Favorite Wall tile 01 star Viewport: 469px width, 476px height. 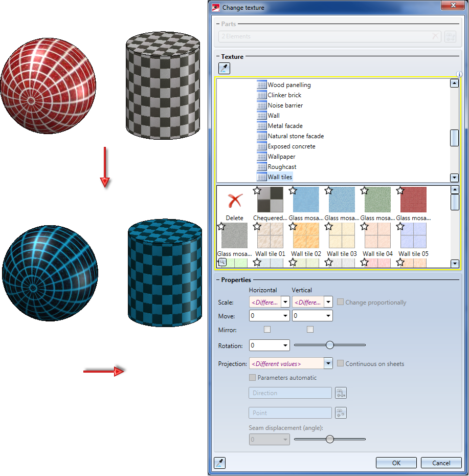257,226
